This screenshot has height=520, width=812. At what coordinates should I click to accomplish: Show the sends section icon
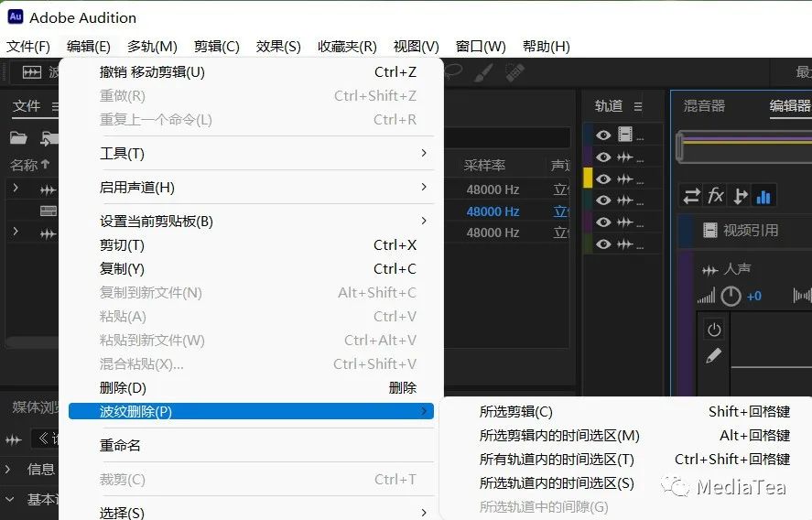click(x=741, y=196)
